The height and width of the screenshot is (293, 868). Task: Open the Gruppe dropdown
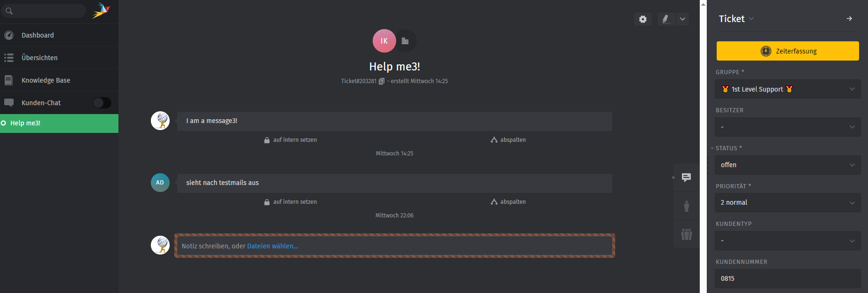point(788,89)
